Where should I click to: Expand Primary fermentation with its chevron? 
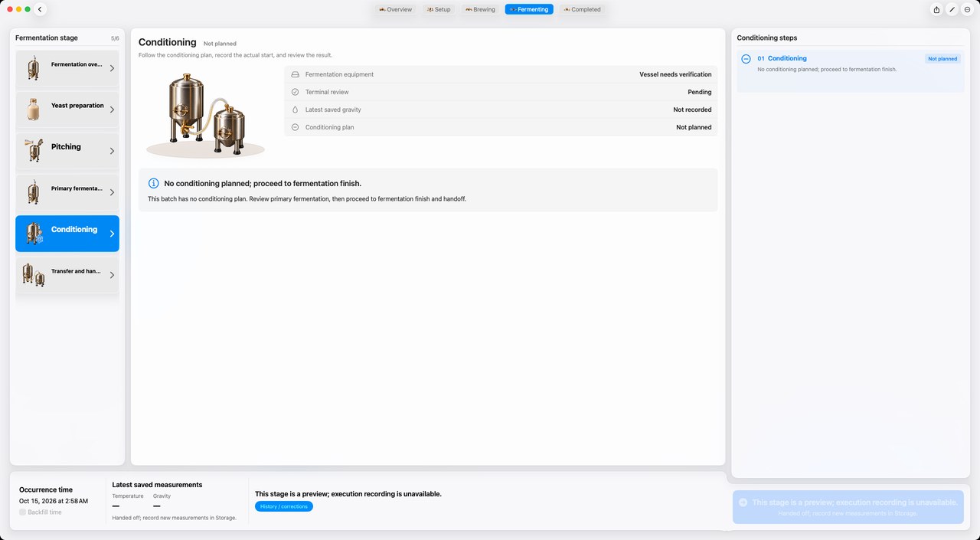pyautogui.click(x=112, y=192)
